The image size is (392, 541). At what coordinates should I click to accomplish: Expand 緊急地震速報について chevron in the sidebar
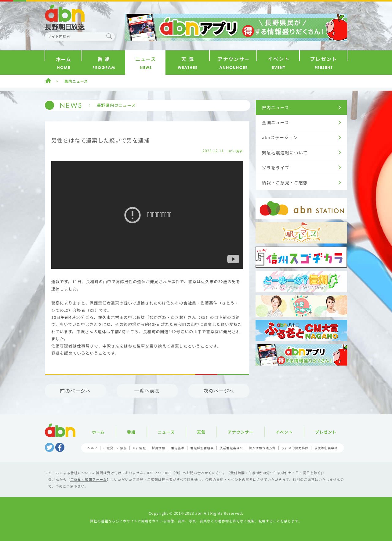(339, 153)
